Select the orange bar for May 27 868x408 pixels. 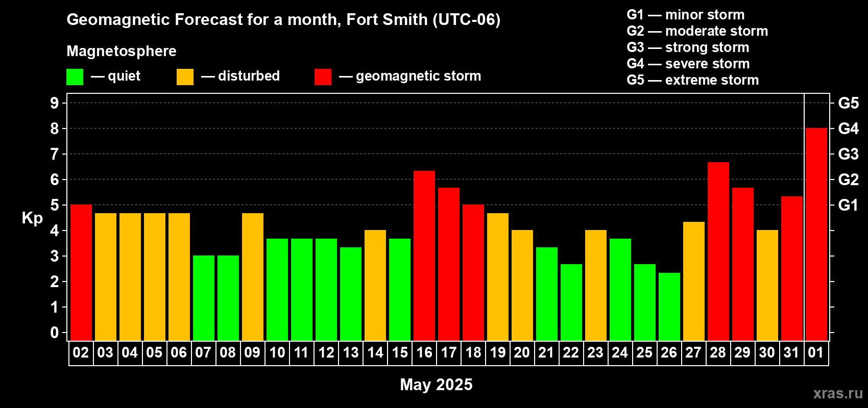click(694, 282)
